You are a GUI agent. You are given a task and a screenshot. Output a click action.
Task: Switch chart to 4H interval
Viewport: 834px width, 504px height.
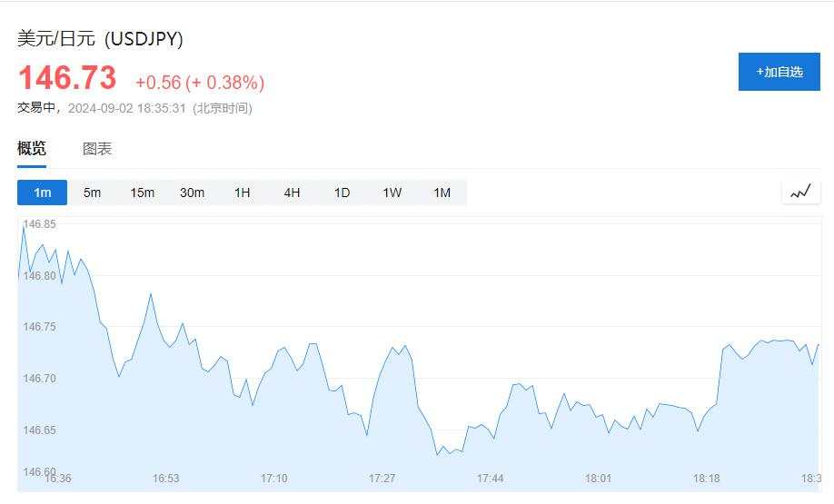click(292, 193)
